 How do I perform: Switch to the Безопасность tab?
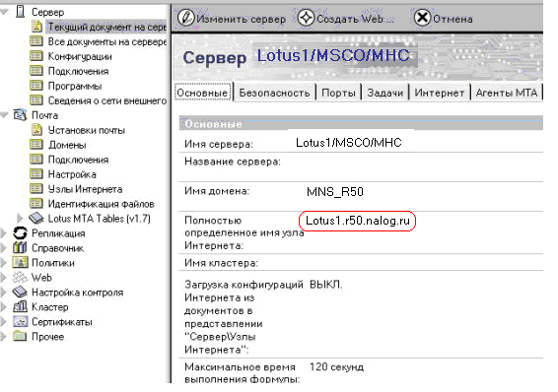point(274,93)
